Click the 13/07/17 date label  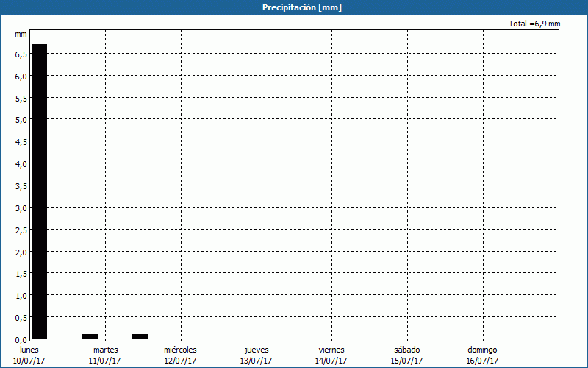click(x=257, y=361)
